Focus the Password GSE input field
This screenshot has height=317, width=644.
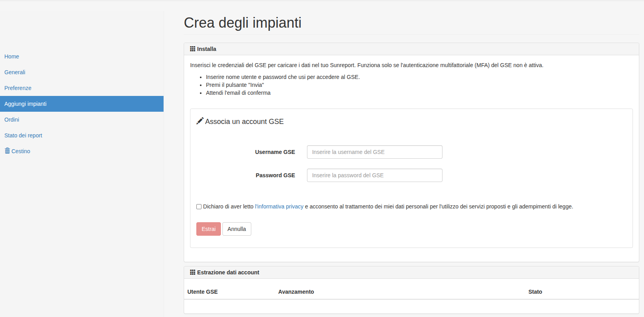[375, 175]
